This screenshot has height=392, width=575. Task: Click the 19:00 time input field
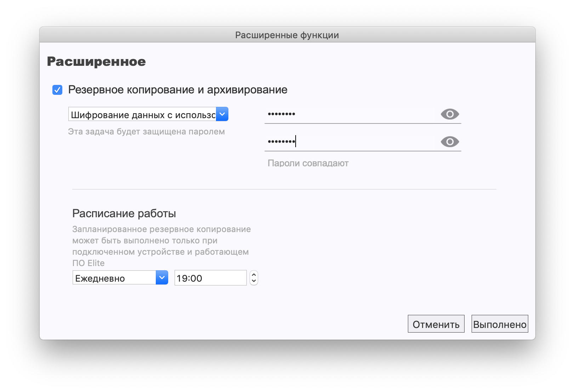(x=210, y=278)
